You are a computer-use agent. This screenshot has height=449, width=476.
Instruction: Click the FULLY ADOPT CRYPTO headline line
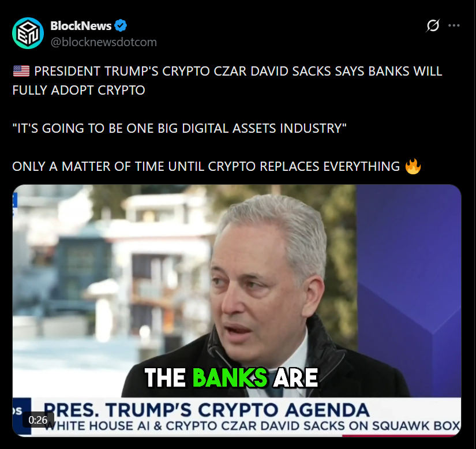(78, 90)
